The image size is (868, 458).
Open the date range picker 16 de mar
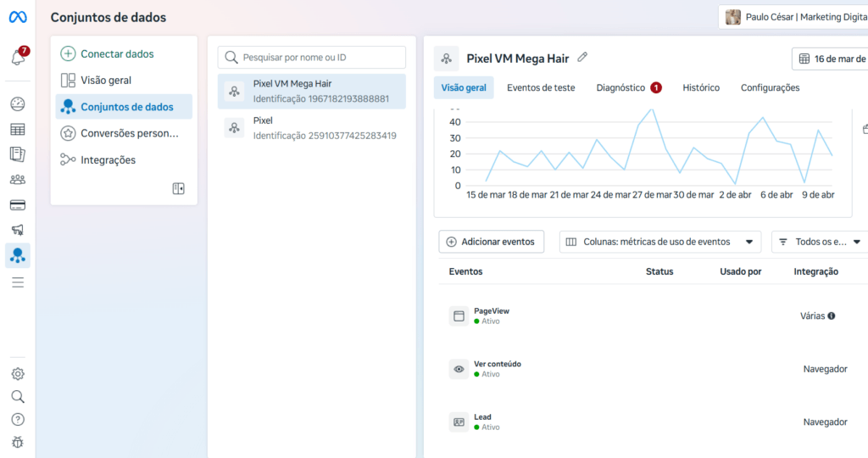831,59
